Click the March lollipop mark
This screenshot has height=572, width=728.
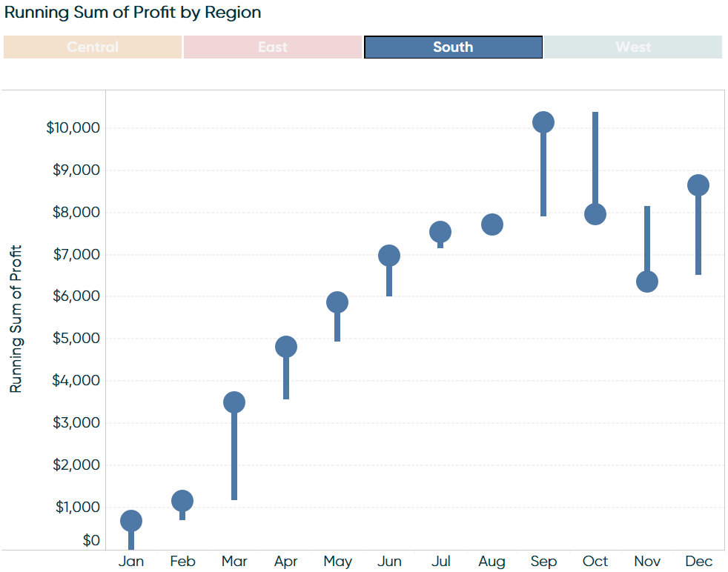click(x=234, y=402)
